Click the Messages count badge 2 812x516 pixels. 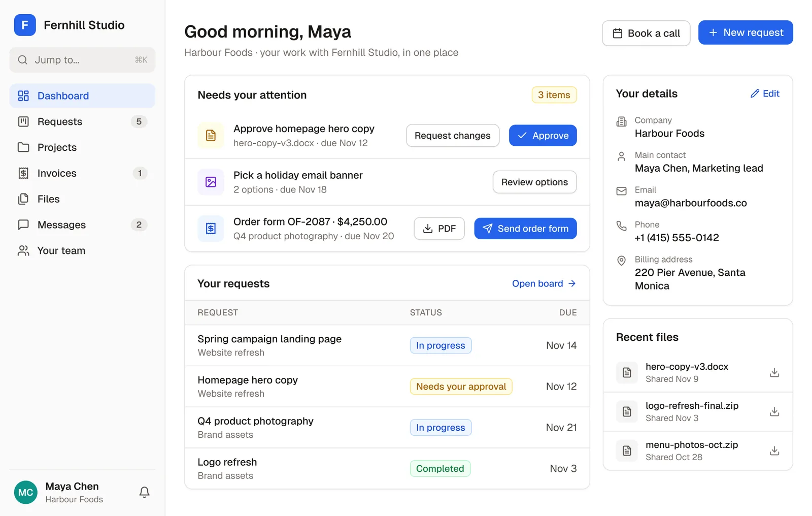click(139, 224)
